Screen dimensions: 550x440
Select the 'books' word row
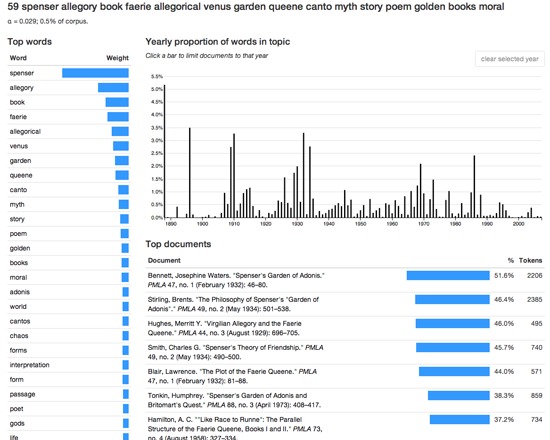tap(69, 263)
